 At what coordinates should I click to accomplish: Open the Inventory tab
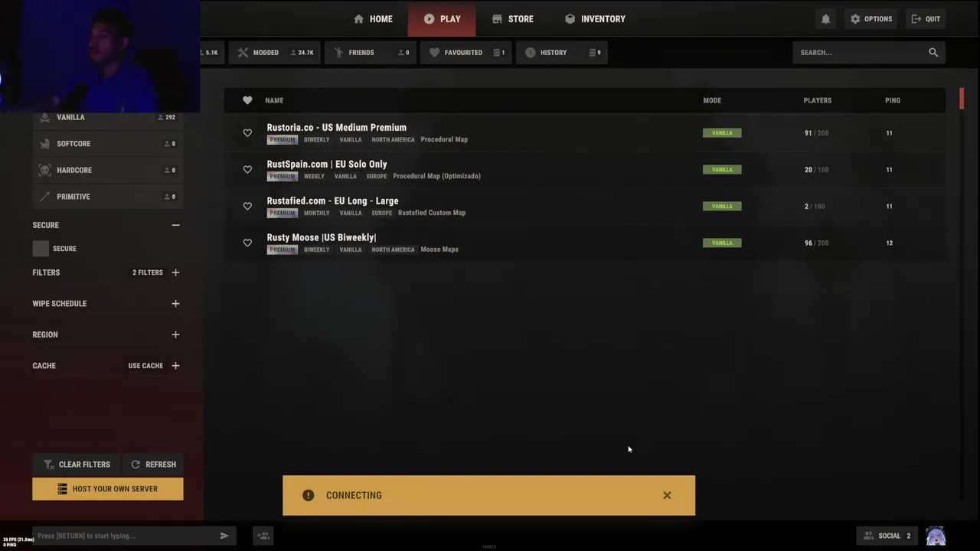click(595, 19)
